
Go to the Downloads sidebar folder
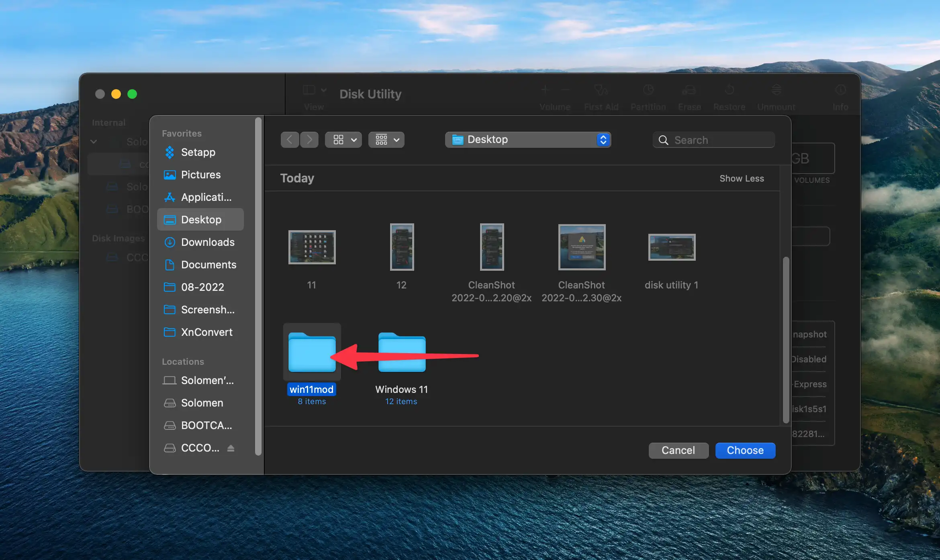200,242
